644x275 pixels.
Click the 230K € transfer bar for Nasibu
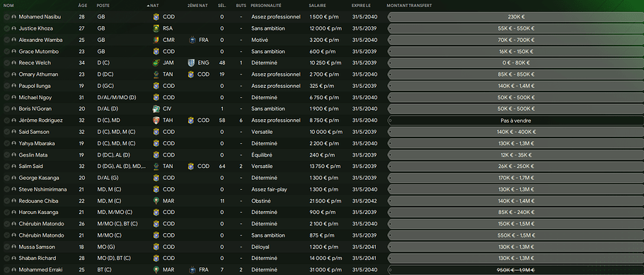[516, 17]
